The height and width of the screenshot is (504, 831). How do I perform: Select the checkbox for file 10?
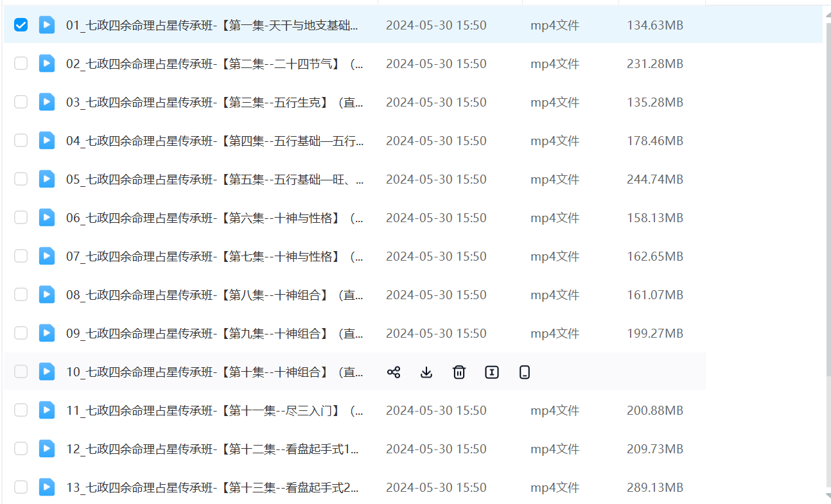(21, 372)
